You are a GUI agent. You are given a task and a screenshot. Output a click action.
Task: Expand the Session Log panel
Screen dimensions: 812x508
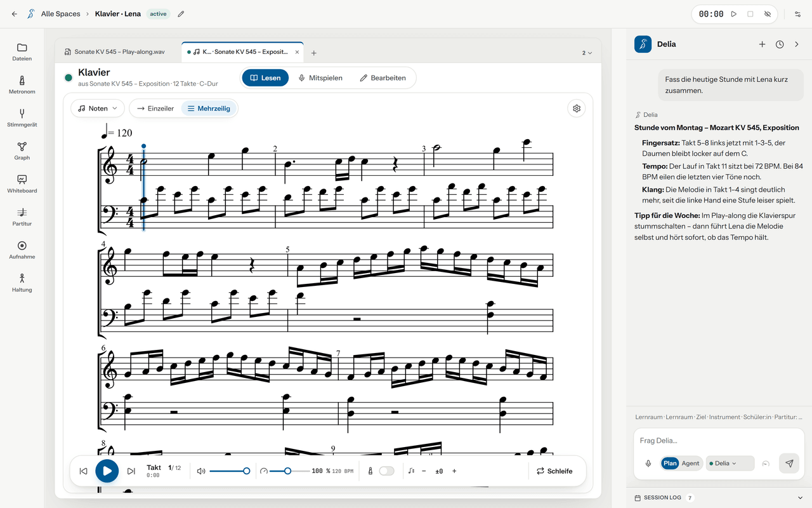[x=719, y=498]
